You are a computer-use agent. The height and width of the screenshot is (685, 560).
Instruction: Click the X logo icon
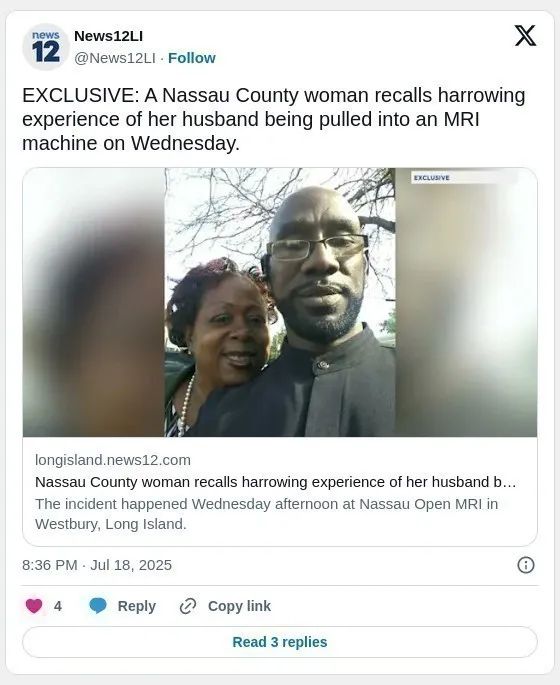525,35
